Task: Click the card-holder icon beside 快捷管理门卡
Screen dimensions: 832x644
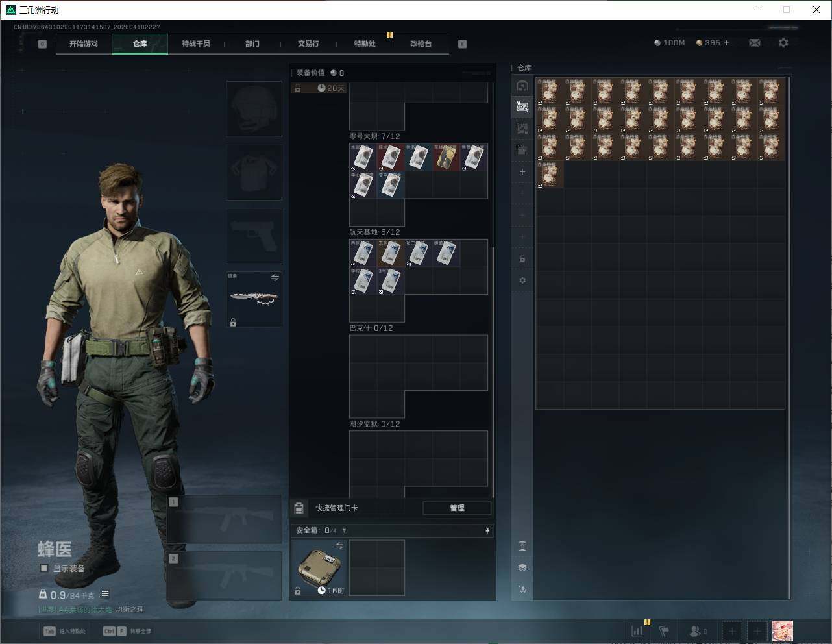Action: tap(299, 508)
